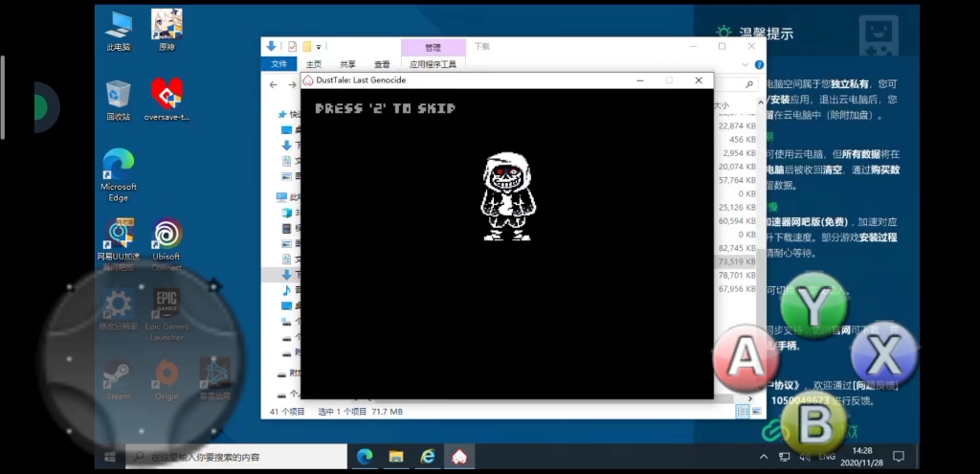Click the hooded skeleton character in game
The width and height of the screenshot is (980, 474).
click(507, 197)
